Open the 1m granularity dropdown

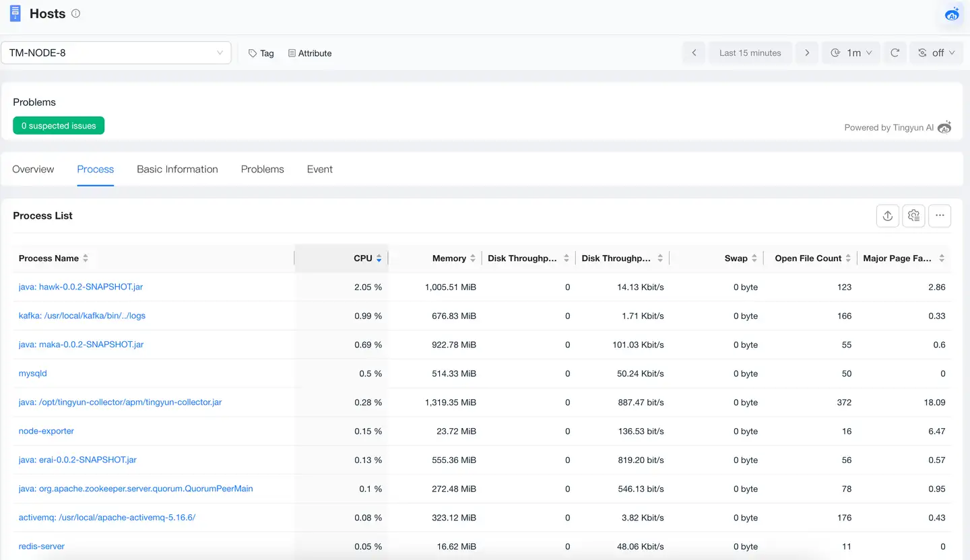pyautogui.click(x=851, y=53)
